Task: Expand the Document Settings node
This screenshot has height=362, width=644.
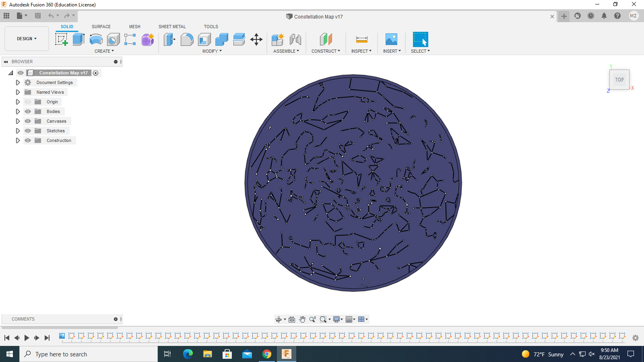Action: point(18,82)
